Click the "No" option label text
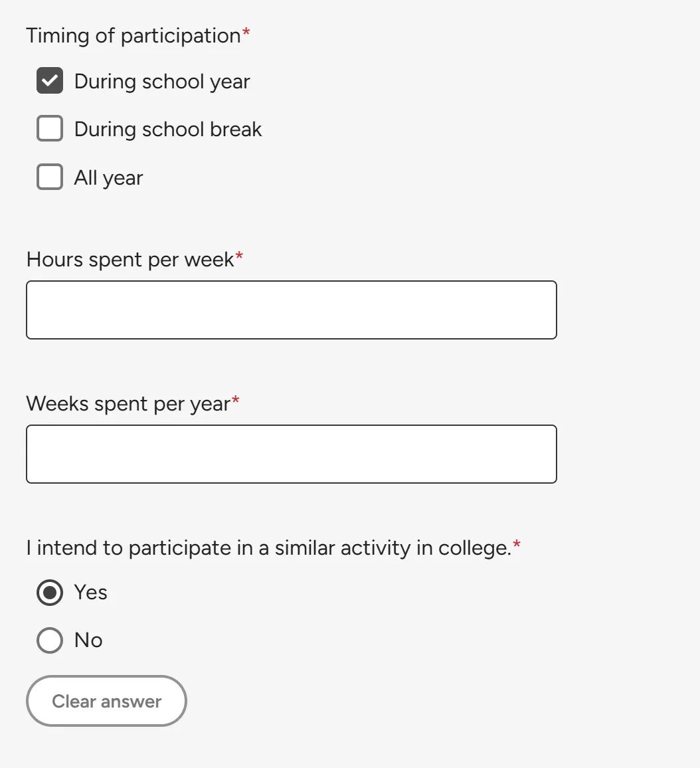The height and width of the screenshot is (768, 700). tap(88, 640)
